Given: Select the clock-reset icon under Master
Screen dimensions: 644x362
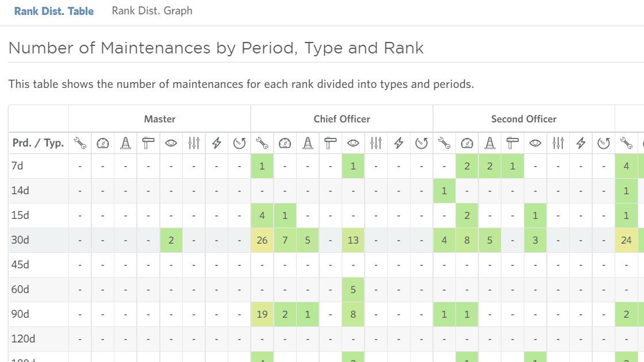Looking at the screenshot, I should 239,143.
